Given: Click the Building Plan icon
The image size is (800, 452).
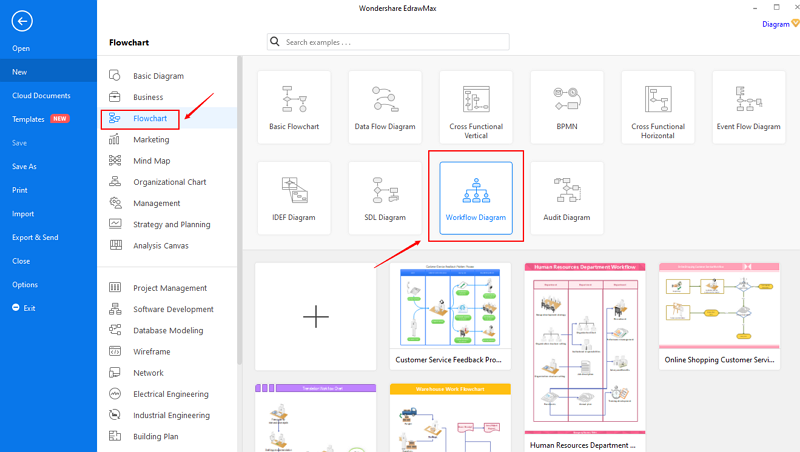Looking at the screenshot, I should click(x=115, y=436).
